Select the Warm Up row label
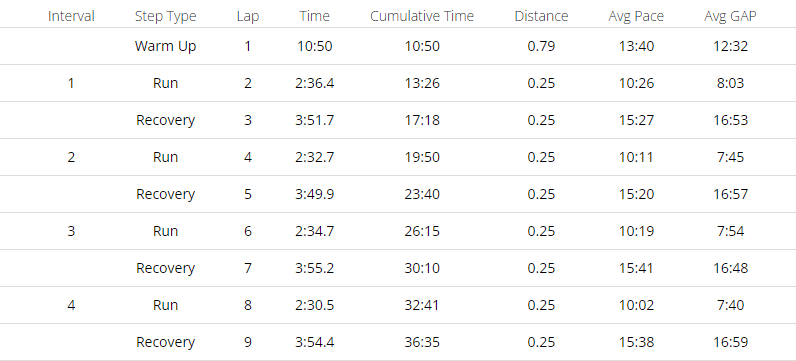The image size is (796, 361). click(x=165, y=46)
